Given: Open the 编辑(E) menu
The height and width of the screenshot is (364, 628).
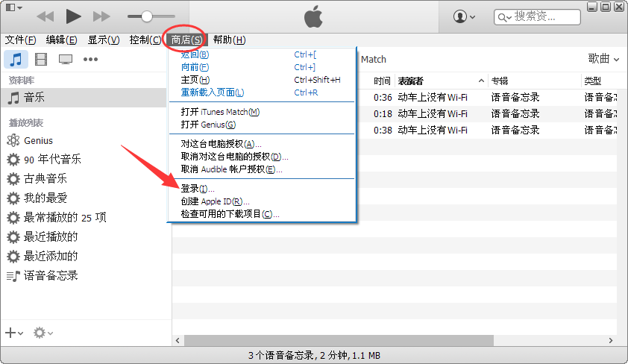Looking at the screenshot, I should 61,40.
